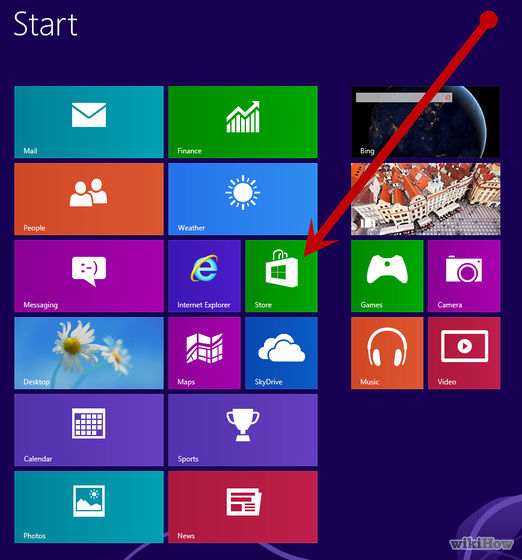The image size is (522, 560).
Task: Open the Photos tile
Action: point(89,507)
